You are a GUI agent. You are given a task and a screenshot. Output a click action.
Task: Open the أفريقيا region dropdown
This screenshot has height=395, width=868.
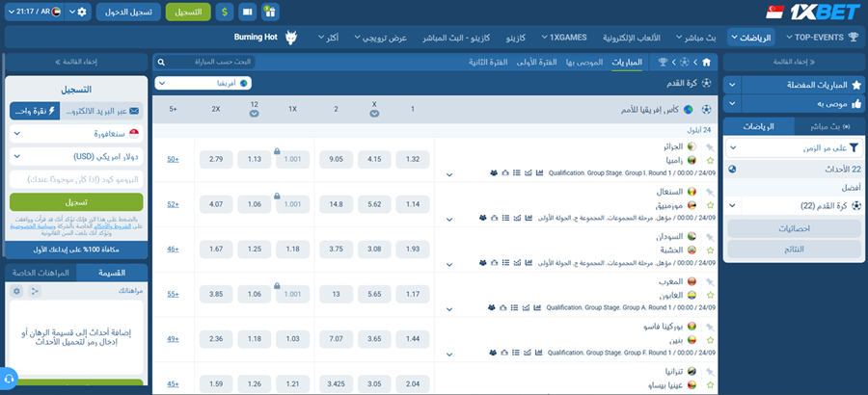(x=203, y=83)
